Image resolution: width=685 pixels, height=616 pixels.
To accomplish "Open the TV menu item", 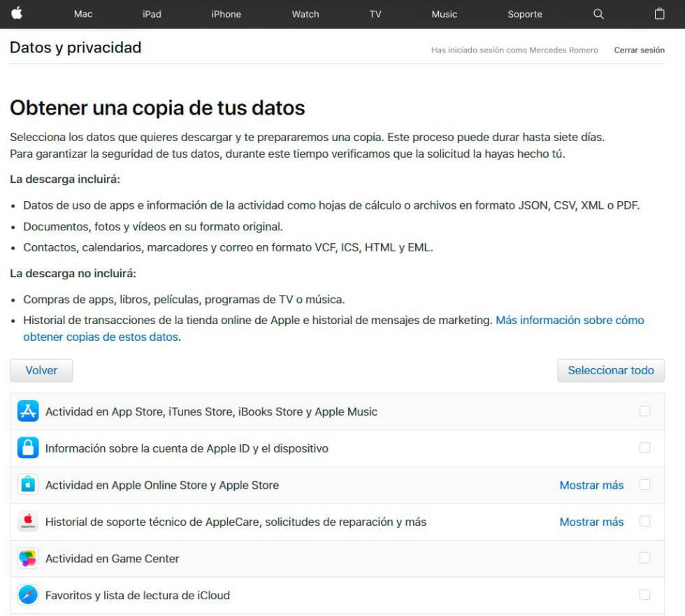I will 375,14.
